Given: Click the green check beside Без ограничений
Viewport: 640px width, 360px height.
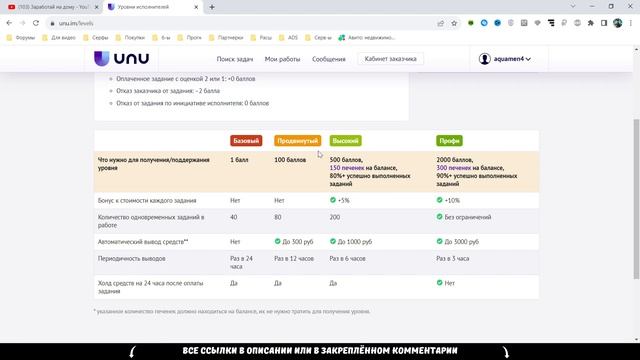Looking at the screenshot, I should tap(439, 217).
